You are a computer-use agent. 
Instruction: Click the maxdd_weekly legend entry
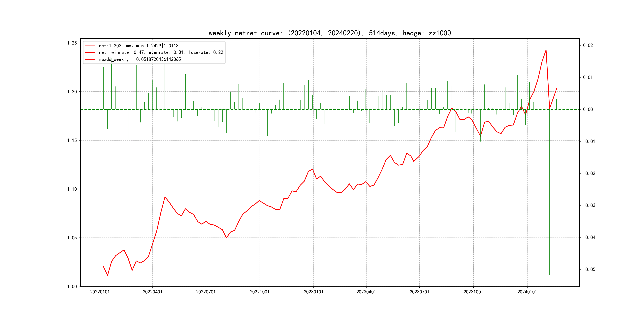[140, 59]
